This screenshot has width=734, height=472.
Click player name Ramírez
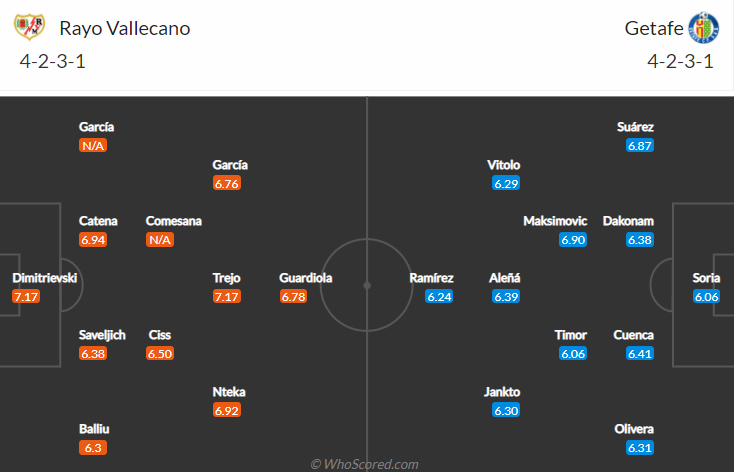click(431, 278)
